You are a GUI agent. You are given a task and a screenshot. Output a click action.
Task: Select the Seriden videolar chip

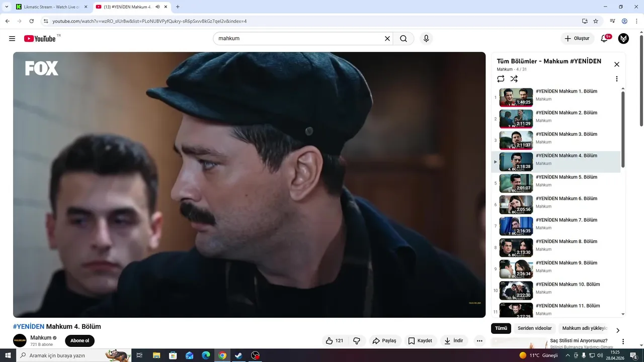pyautogui.click(x=535, y=328)
